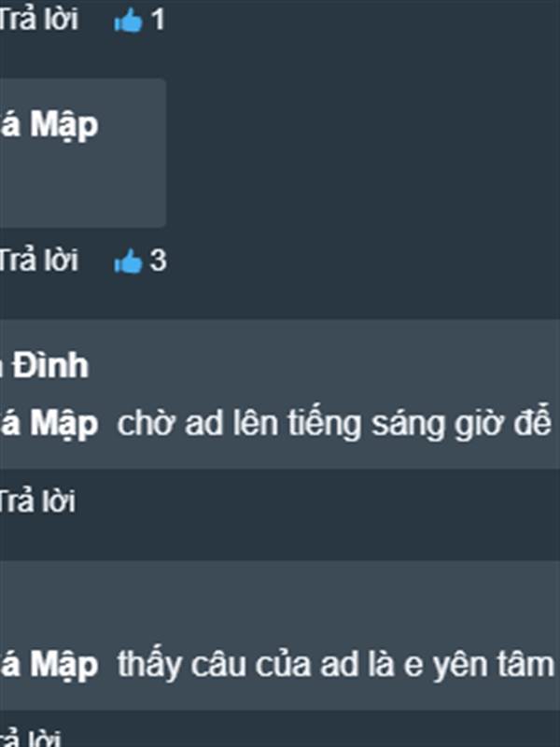The height and width of the screenshot is (747, 560).
Task: Click á Mập mention before 'chờ ad lên tiếng'
Action: 49,424
